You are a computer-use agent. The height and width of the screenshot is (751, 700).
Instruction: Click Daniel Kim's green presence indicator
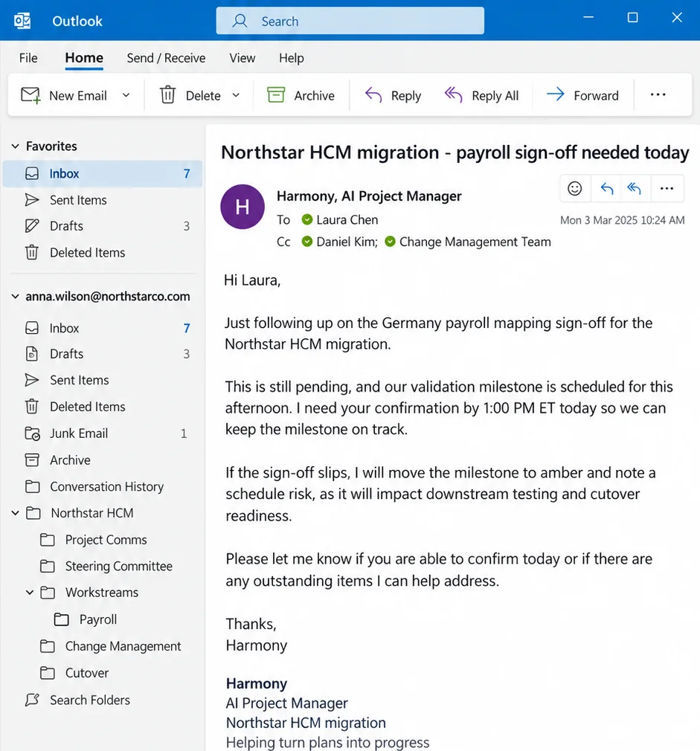307,242
